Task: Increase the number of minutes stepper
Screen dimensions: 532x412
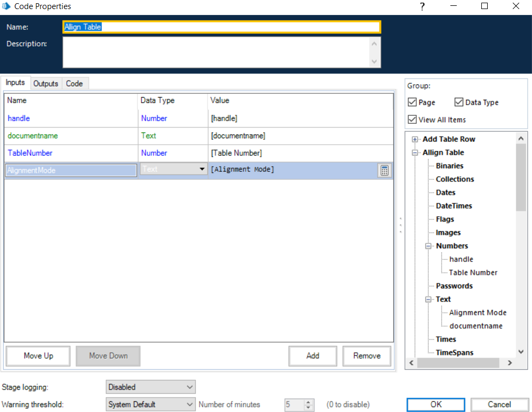Action: pyautogui.click(x=309, y=402)
